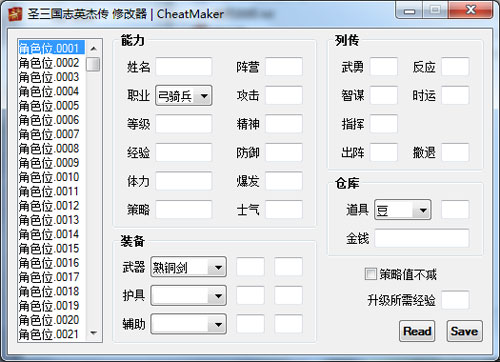Focus the 爆发 burst input field

[x=284, y=181]
